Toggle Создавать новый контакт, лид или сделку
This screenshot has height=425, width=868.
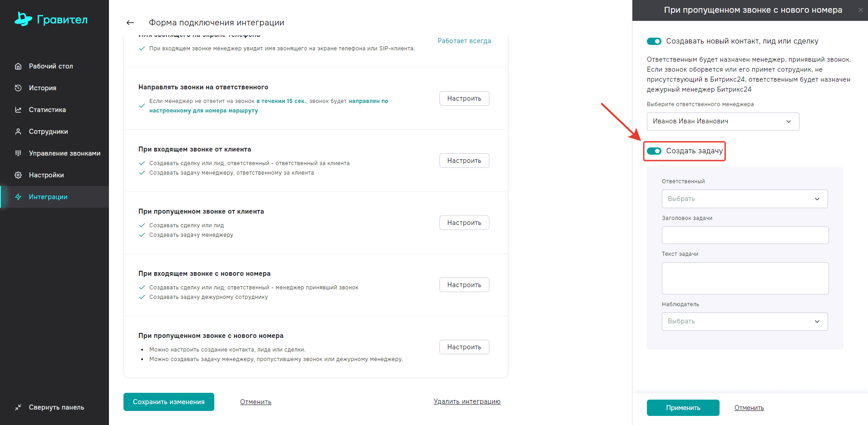pos(654,41)
